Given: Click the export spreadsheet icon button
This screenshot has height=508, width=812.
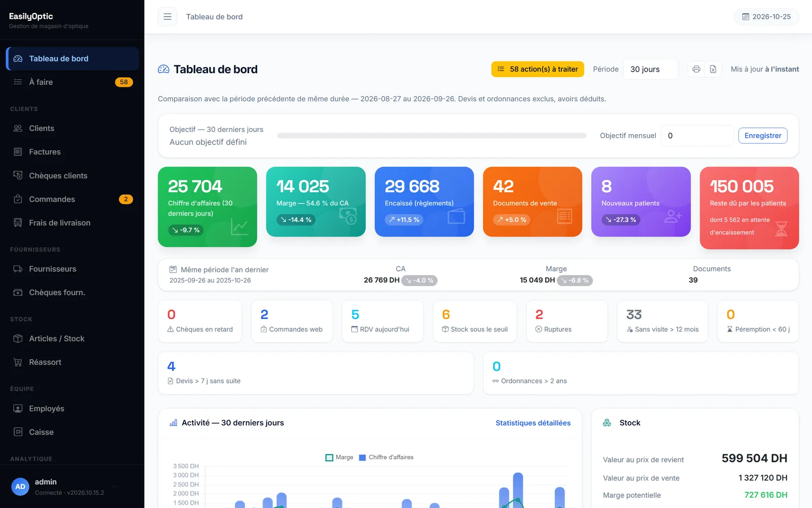Looking at the screenshot, I should pos(713,69).
